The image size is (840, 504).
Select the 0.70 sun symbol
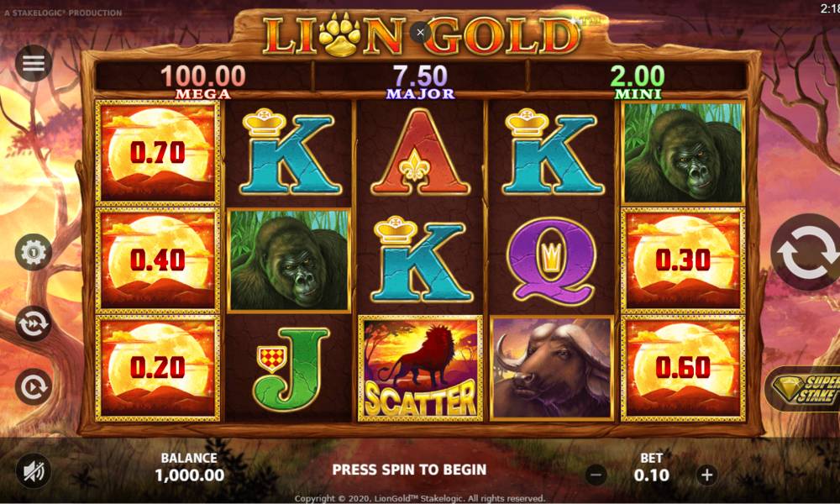point(158,153)
